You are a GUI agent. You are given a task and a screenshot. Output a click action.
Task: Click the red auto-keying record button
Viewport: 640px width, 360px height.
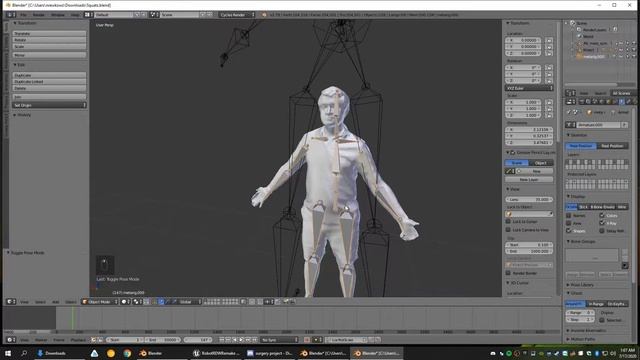click(307, 340)
